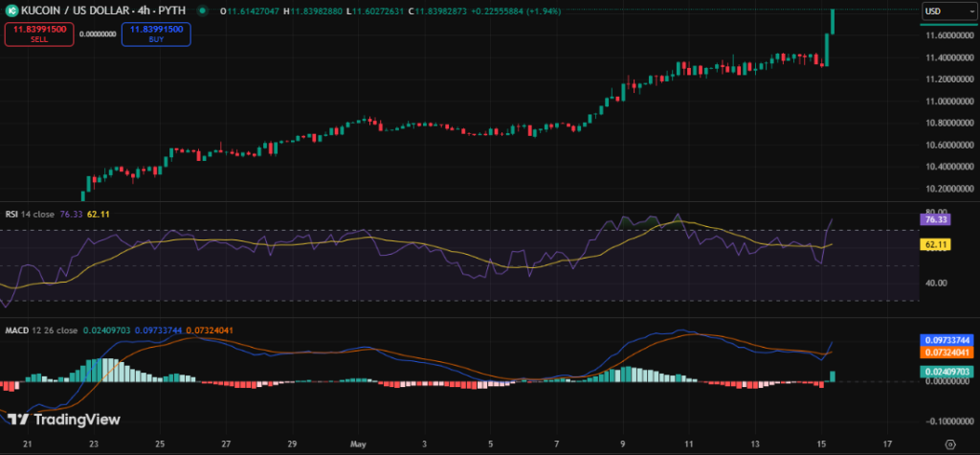
Task: Click the tall green breakout candle on May 15
Action: 827,50
